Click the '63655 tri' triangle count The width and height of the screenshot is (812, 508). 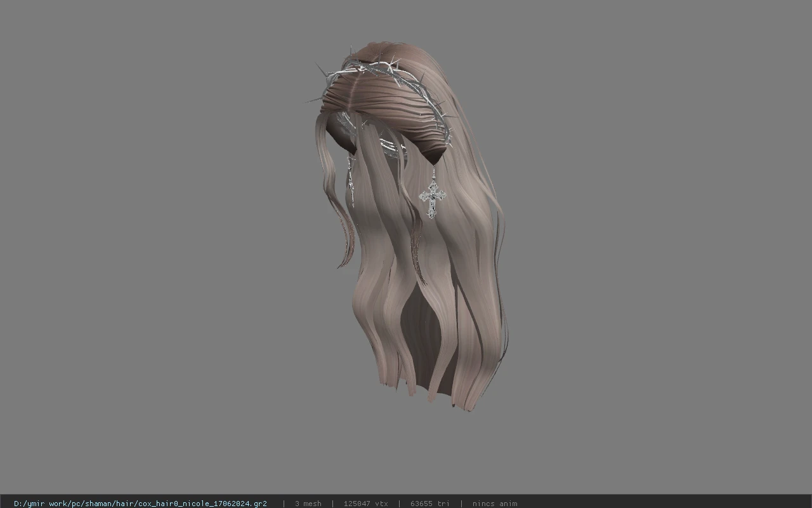pyautogui.click(x=429, y=504)
